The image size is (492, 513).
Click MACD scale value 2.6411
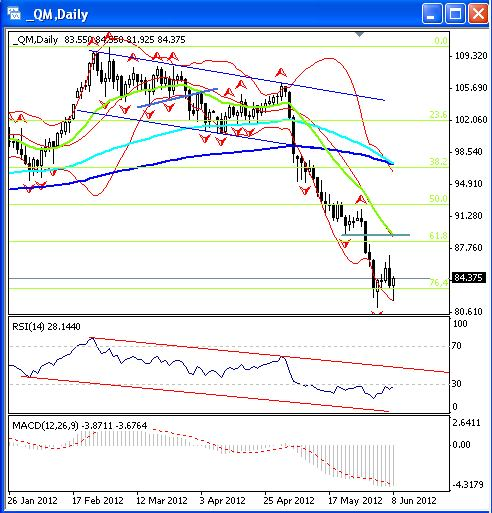click(467, 423)
